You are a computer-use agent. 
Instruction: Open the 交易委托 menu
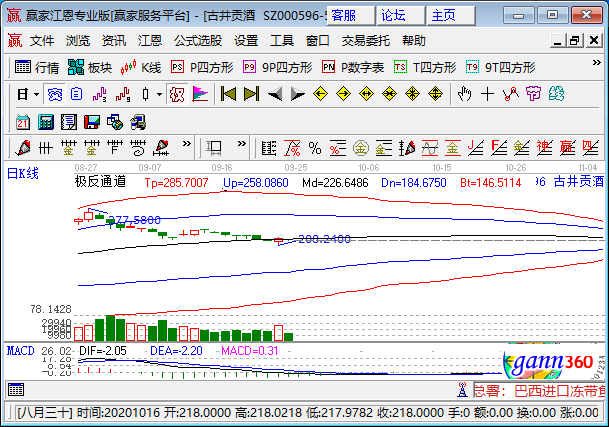[x=365, y=40]
